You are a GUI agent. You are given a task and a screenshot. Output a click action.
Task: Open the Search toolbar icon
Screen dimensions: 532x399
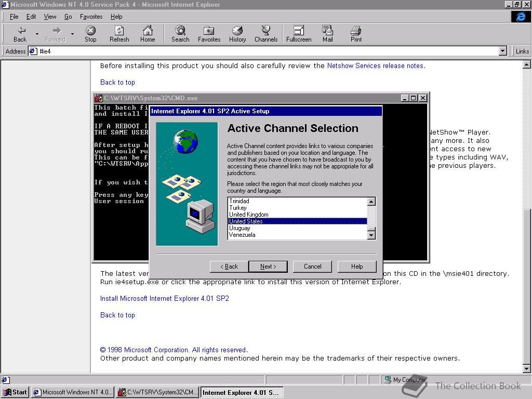click(x=180, y=34)
